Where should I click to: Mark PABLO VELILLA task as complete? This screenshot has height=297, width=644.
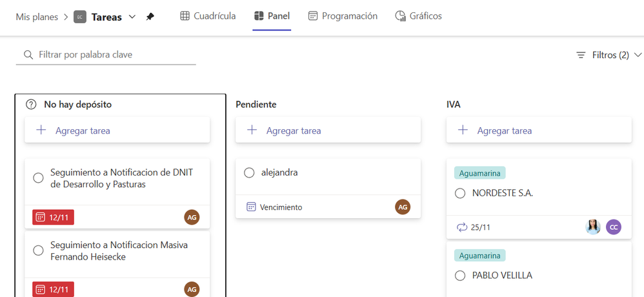pos(460,276)
